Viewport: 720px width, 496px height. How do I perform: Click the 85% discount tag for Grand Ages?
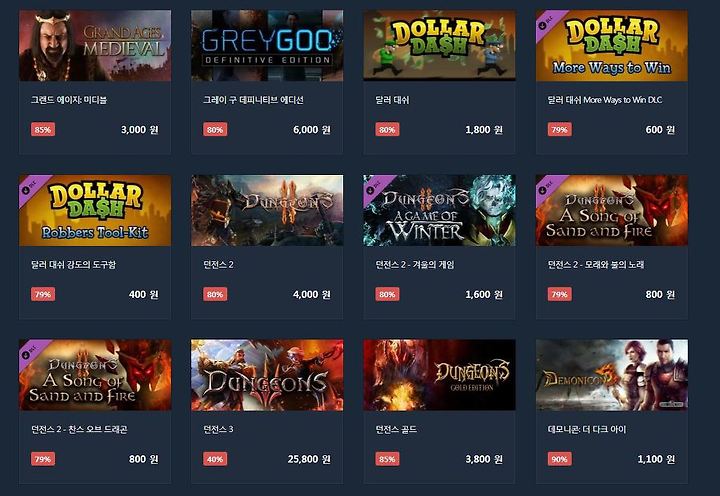(43, 130)
